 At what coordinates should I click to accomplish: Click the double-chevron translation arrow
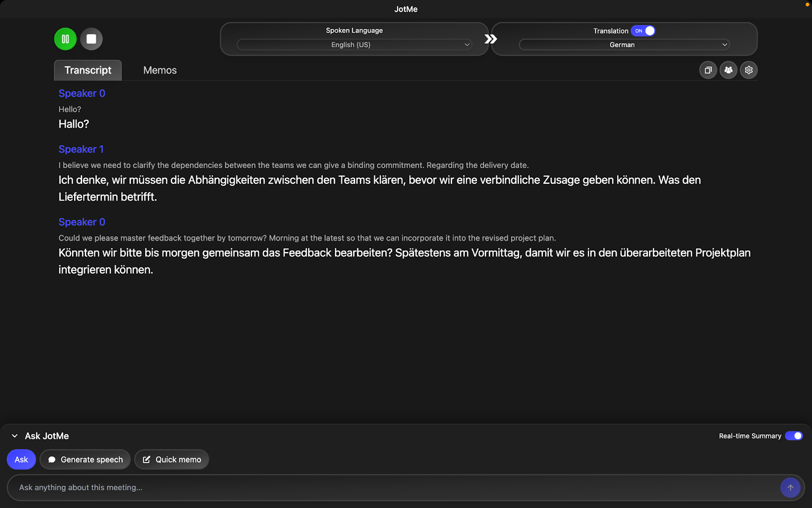pos(490,38)
